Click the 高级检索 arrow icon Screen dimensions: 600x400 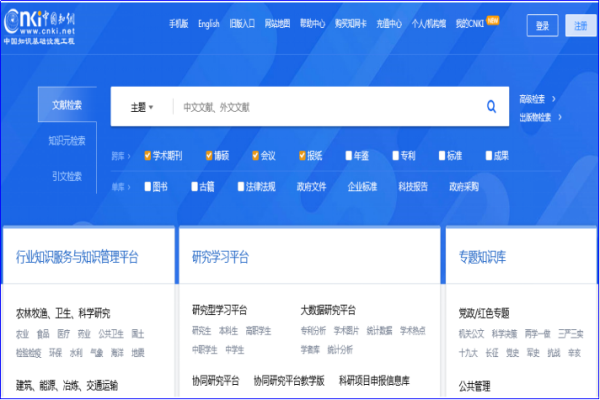click(x=554, y=99)
